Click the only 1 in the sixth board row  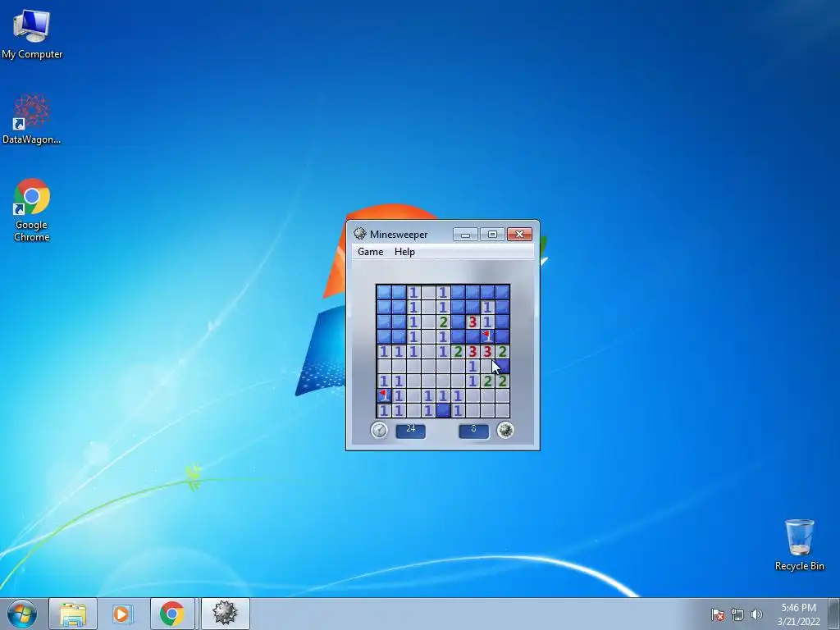click(472, 367)
